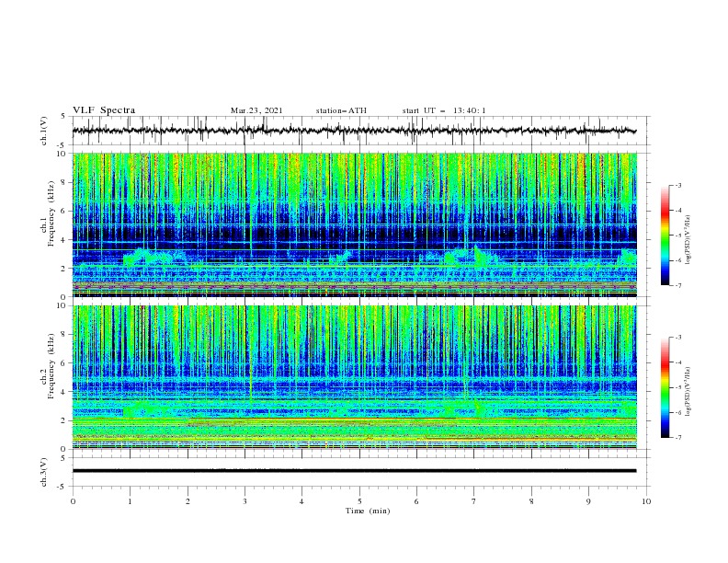
Task: Click inside the ch.1 spectrogram panel
Action: [355, 224]
